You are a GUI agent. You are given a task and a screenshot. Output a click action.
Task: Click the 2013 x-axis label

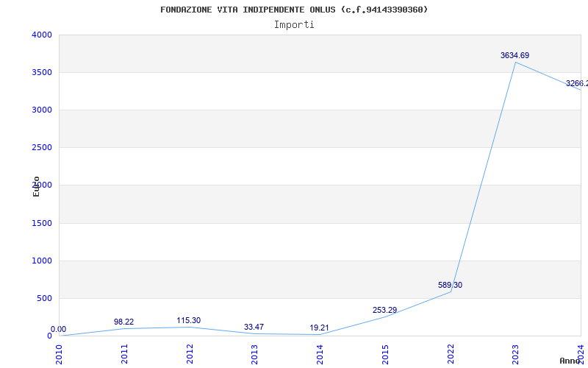pos(254,354)
